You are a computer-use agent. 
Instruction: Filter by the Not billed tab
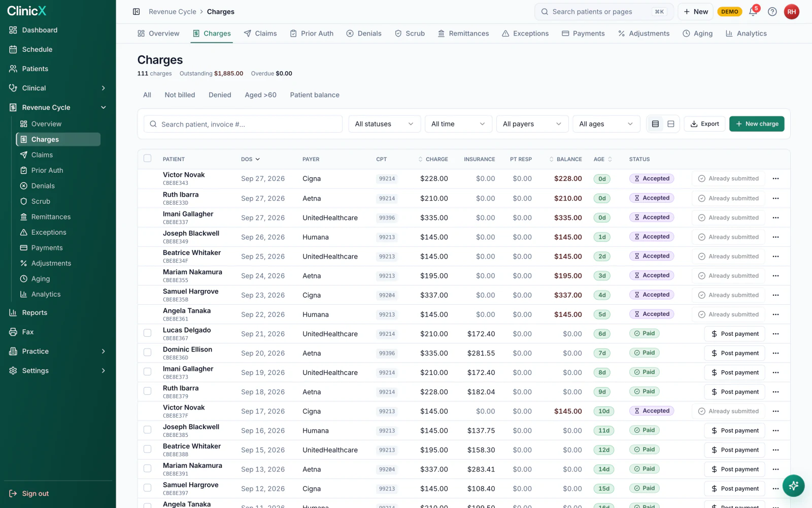180,95
